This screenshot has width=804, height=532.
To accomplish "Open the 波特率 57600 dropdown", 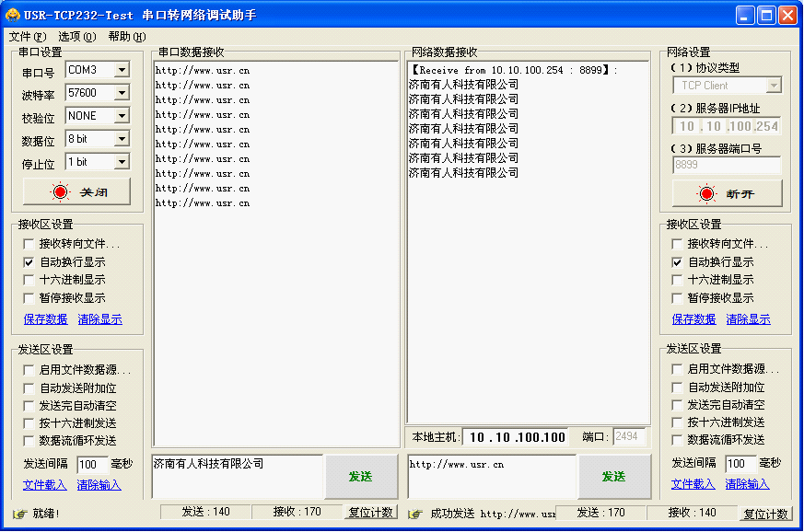I will [x=121, y=92].
